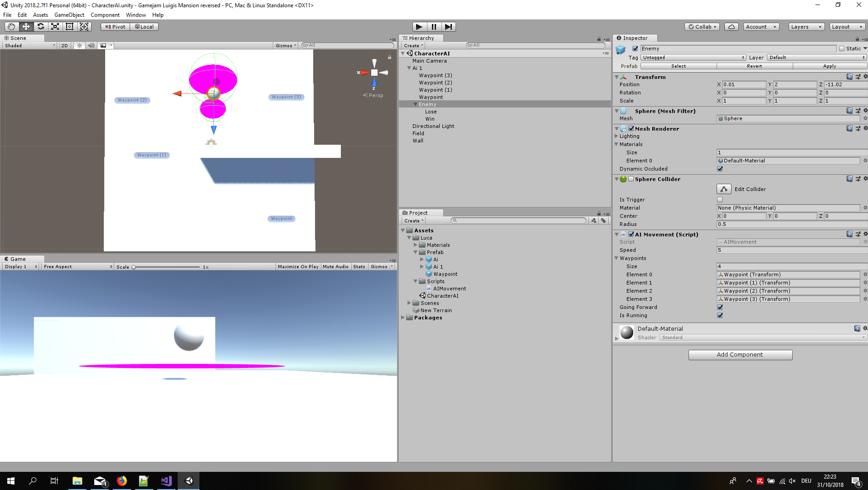Select the Move tool

[x=26, y=26]
